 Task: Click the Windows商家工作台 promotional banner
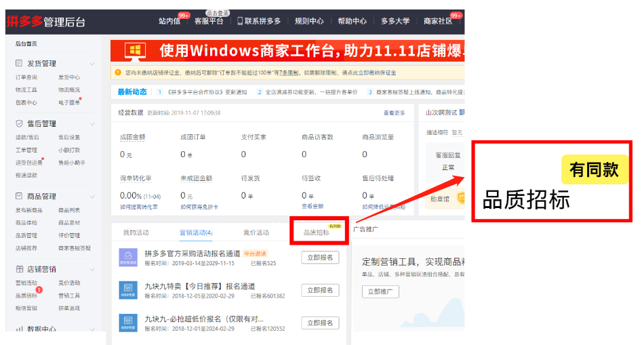pyautogui.click(x=287, y=51)
